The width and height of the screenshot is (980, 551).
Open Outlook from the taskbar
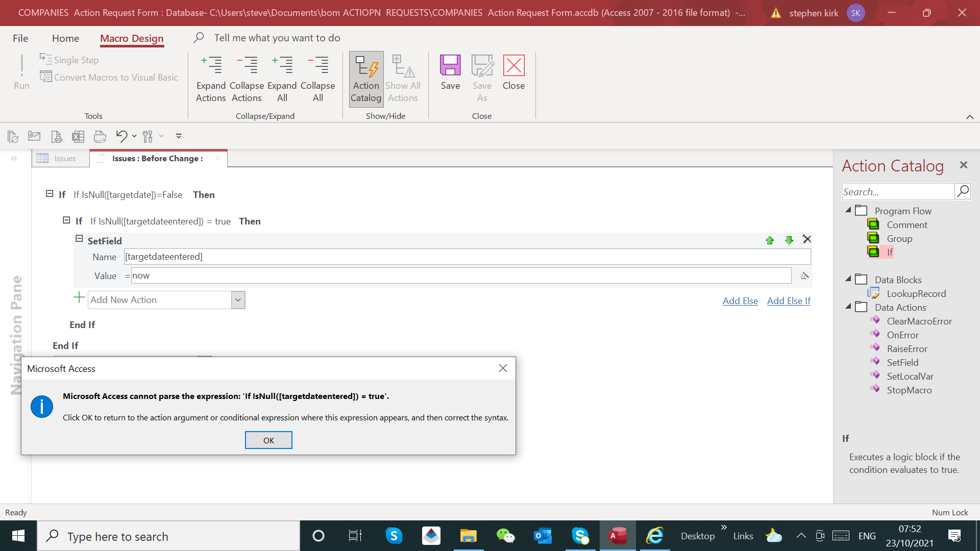[x=543, y=536]
